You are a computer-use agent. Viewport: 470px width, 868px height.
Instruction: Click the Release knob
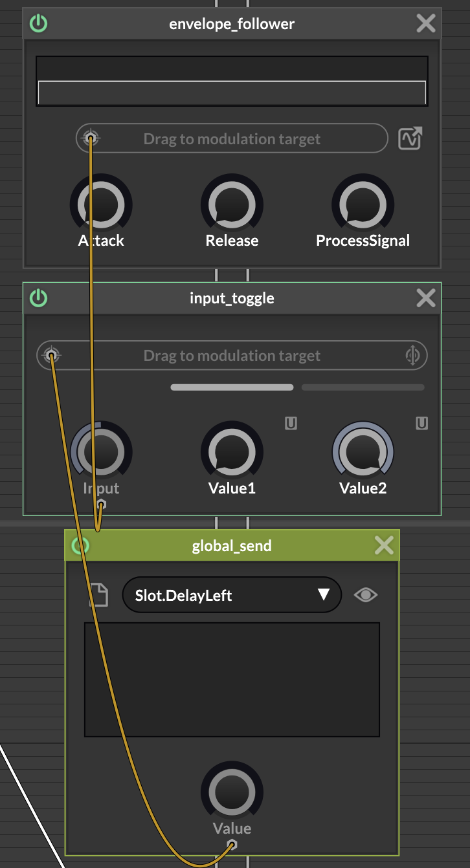point(232,205)
